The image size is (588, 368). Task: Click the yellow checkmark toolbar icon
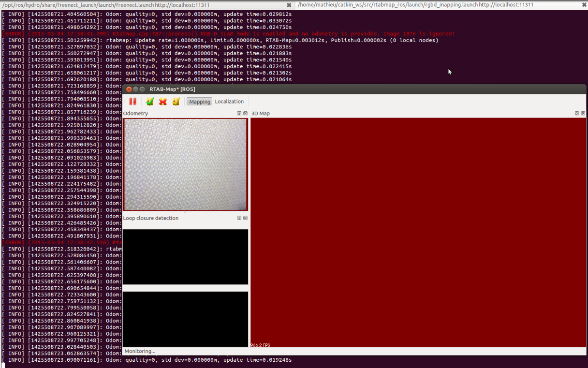coord(176,102)
